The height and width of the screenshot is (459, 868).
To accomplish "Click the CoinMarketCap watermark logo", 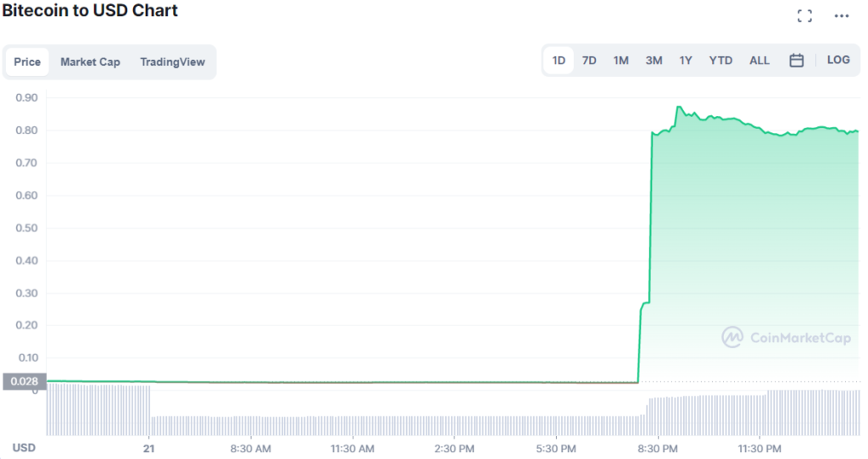I will (786, 337).
